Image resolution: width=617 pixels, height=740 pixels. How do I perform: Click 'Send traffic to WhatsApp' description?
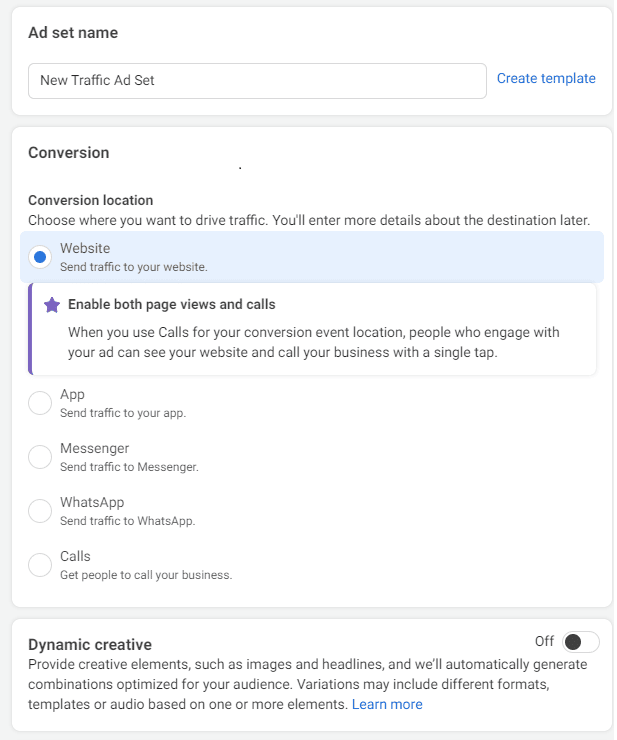[x=127, y=521]
